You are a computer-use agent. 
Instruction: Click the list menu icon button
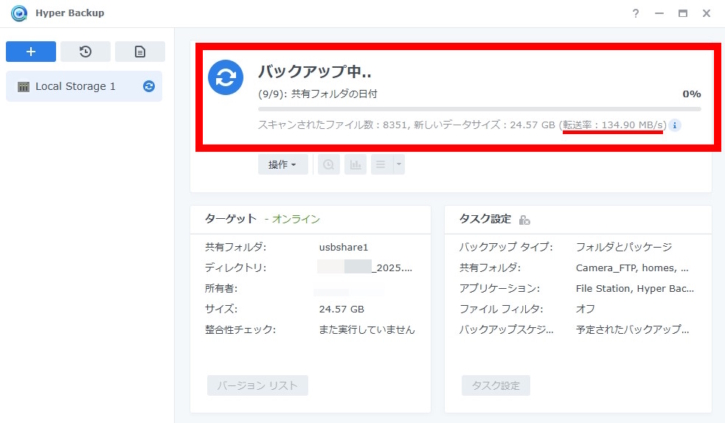click(382, 165)
